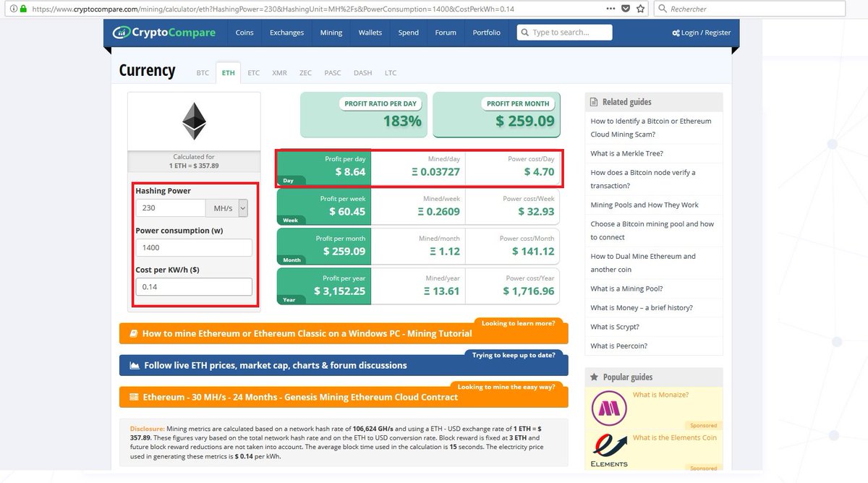Click the Cost per KW/h input field

(194, 287)
